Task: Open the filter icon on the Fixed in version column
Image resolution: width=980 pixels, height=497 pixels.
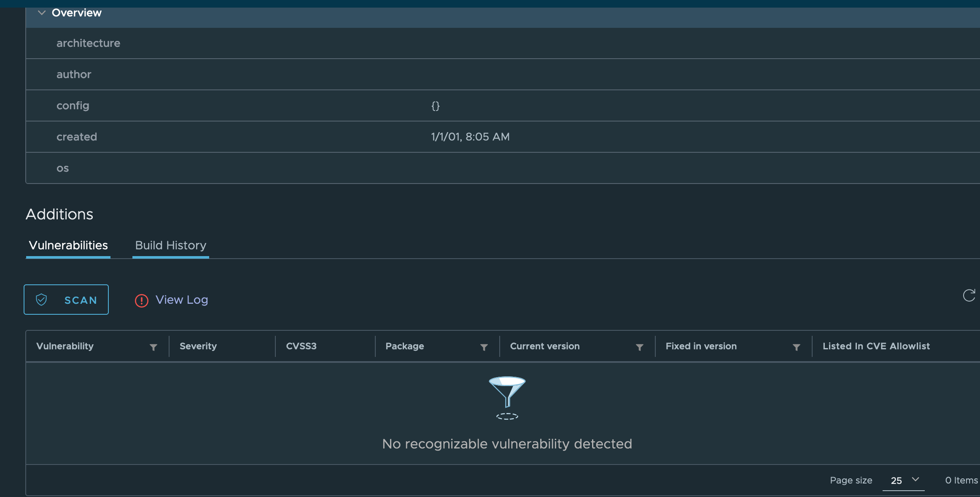Action: [x=796, y=347]
